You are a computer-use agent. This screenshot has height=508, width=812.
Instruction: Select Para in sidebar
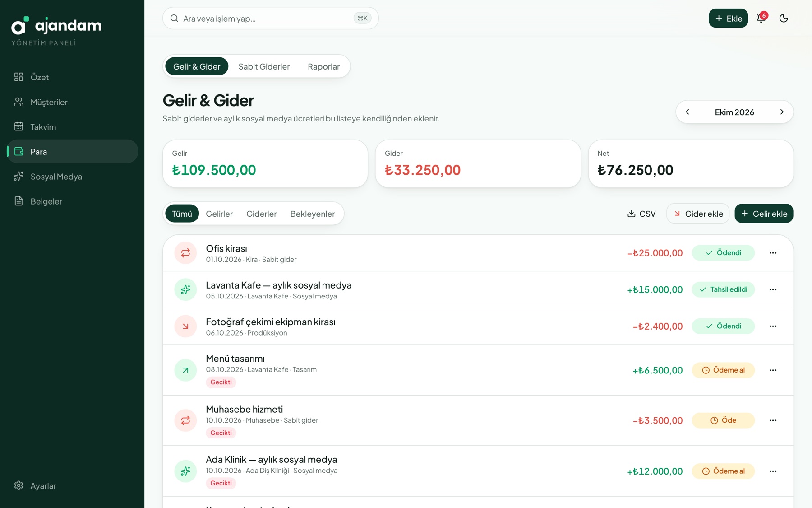72,151
